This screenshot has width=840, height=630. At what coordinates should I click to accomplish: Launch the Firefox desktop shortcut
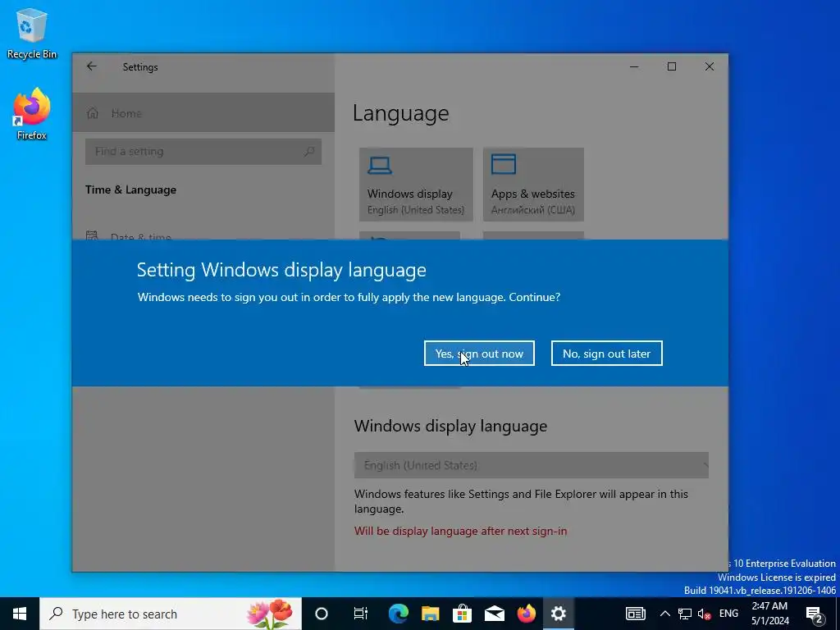(32, 114)
